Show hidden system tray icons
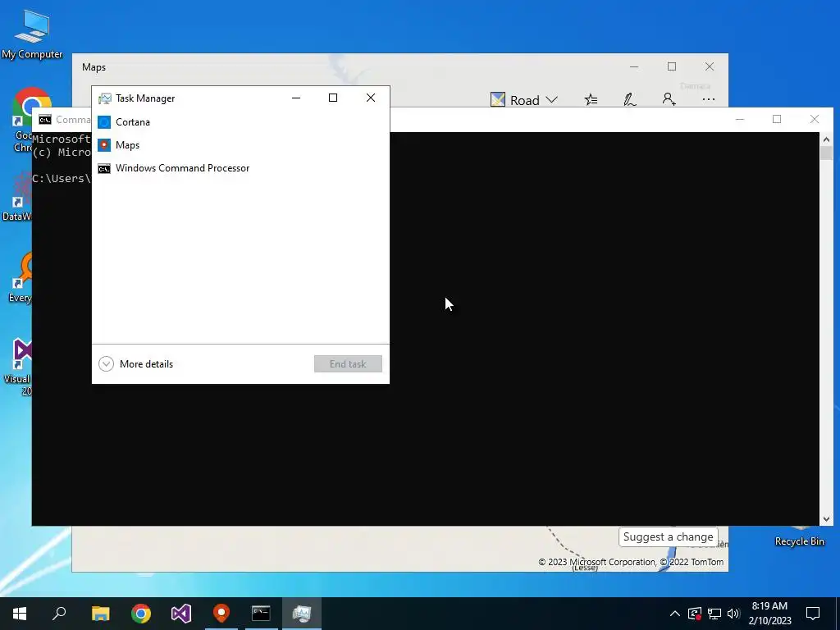The height and width of the screenshot is (630, 840). coord(675,614)
